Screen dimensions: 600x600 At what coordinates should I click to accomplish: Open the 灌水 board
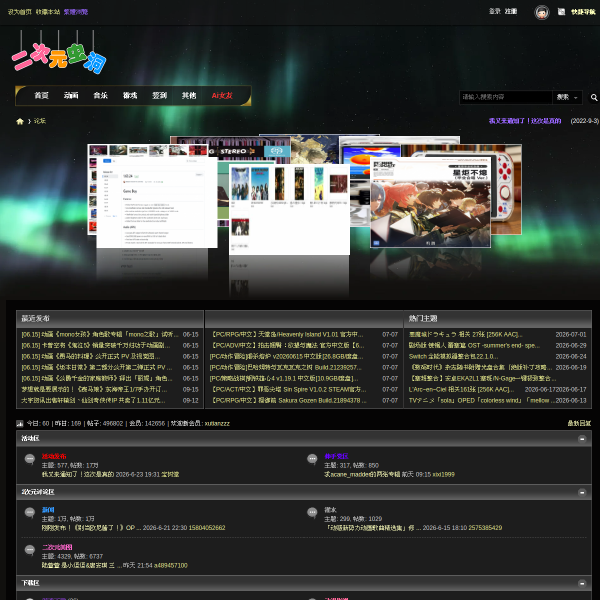(331, 510)
